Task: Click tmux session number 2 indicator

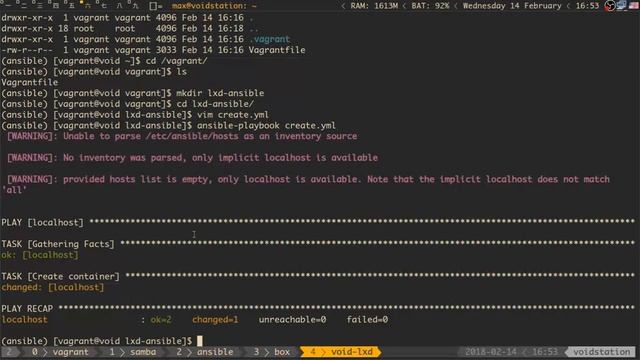Action: [9, 352]
